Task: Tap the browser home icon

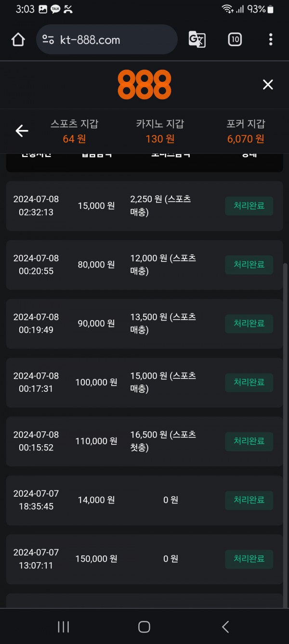Action: pyautogui.click(x=18, y=39)
